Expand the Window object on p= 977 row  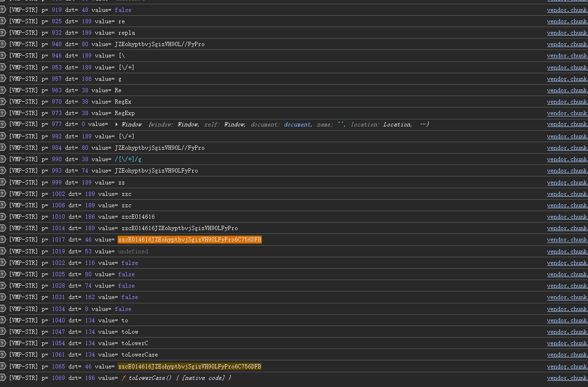[x=117, y=125]
